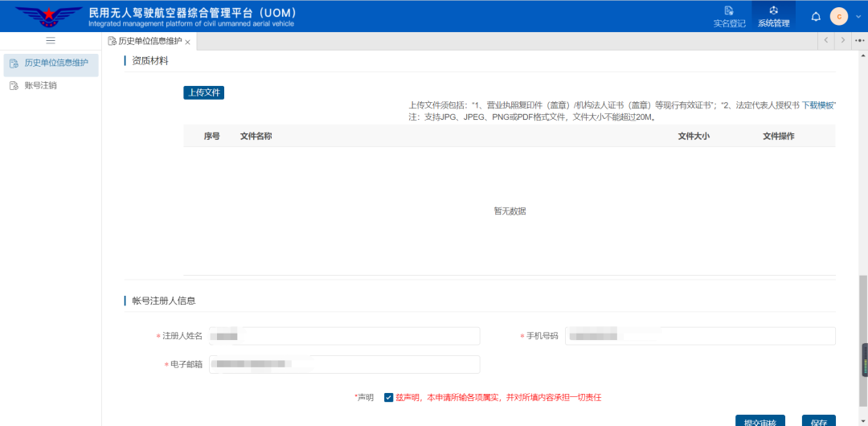Viewport: 868px width, 426px height.
Task: Collapse the sidebar with the hamburger icon
Action: (x=51, y=41)
